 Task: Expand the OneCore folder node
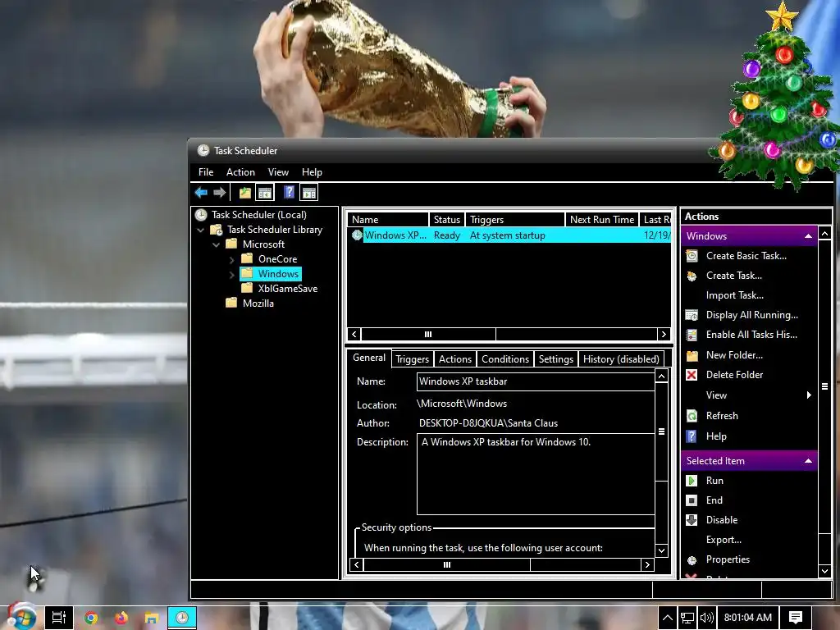(231, 260)
